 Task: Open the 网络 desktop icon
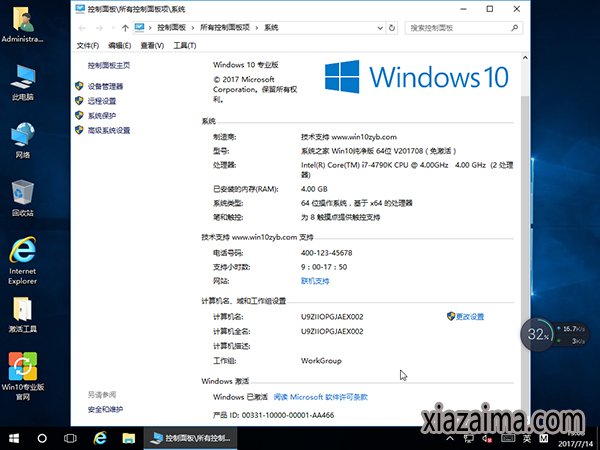coord(23,140)
